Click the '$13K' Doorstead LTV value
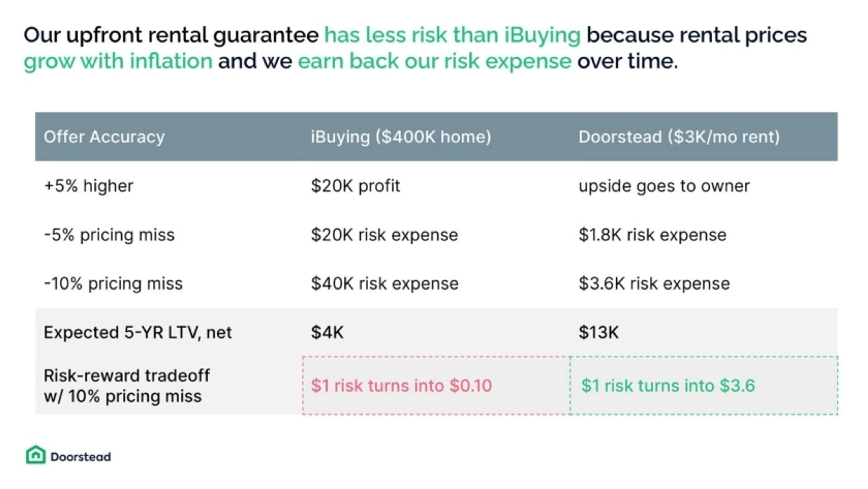 pos(598,332)
